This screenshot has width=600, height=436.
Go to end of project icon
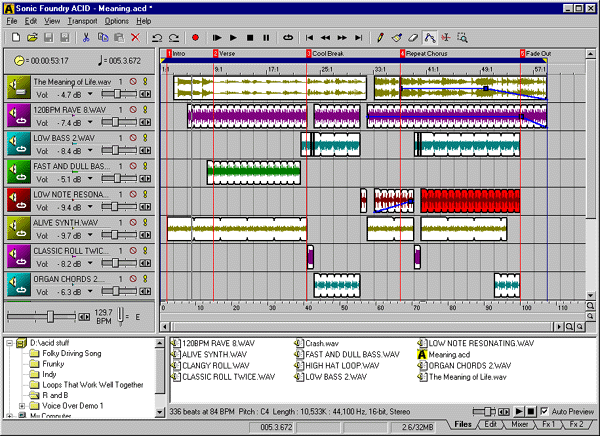(359, 38)
